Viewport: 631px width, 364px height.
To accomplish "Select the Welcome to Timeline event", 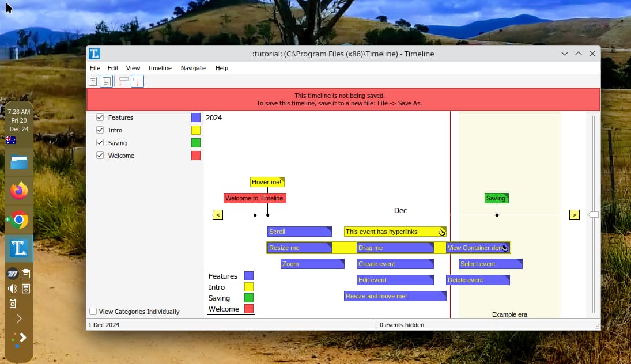I will point(255,198).
